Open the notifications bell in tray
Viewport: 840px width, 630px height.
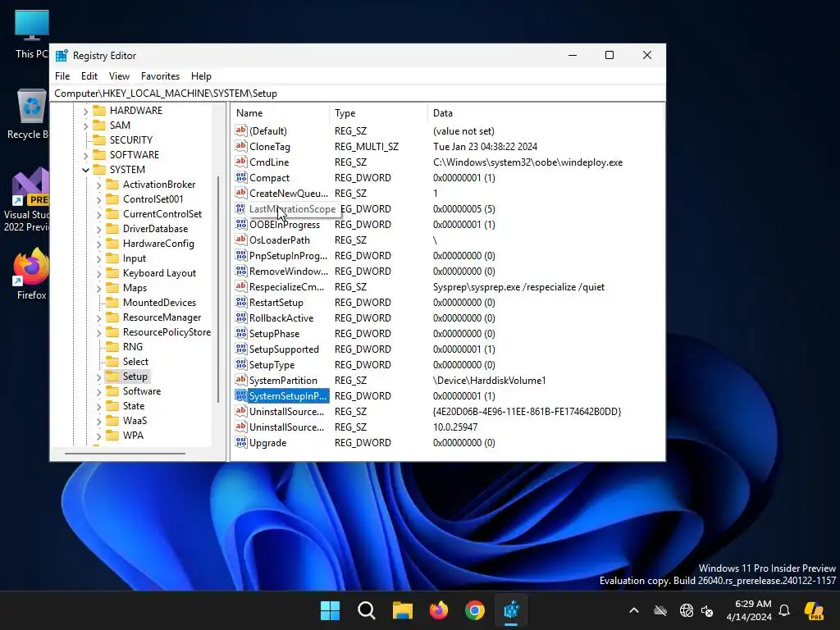point(784,610)
